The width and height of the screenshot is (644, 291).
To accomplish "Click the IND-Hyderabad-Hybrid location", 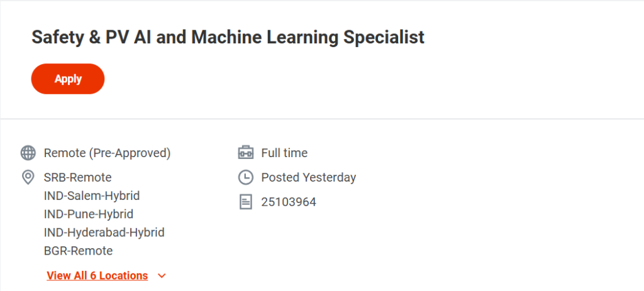I will pos(104,233).
